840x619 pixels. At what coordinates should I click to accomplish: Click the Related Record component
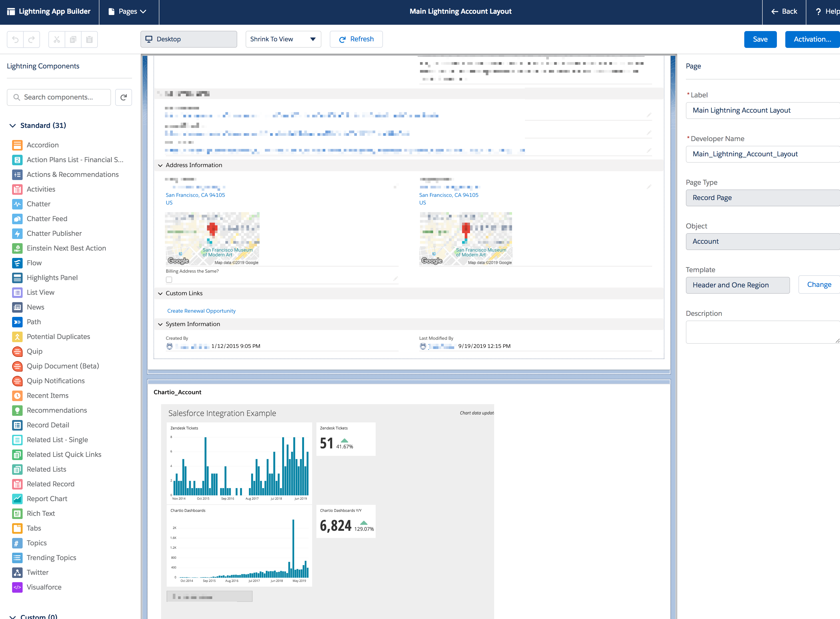50,484
